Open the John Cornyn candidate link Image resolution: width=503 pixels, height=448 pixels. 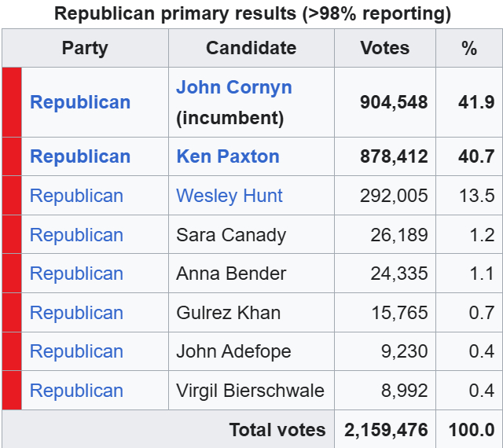233,87
